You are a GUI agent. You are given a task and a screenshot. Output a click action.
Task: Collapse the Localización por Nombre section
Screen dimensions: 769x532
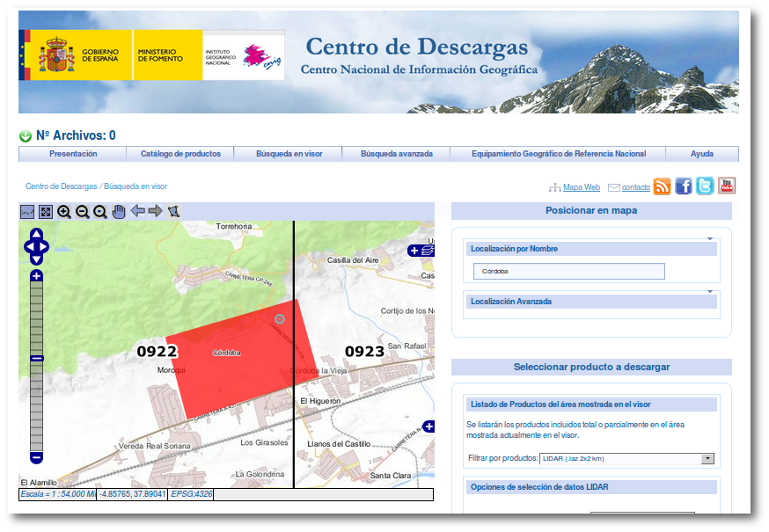(709, 239)
